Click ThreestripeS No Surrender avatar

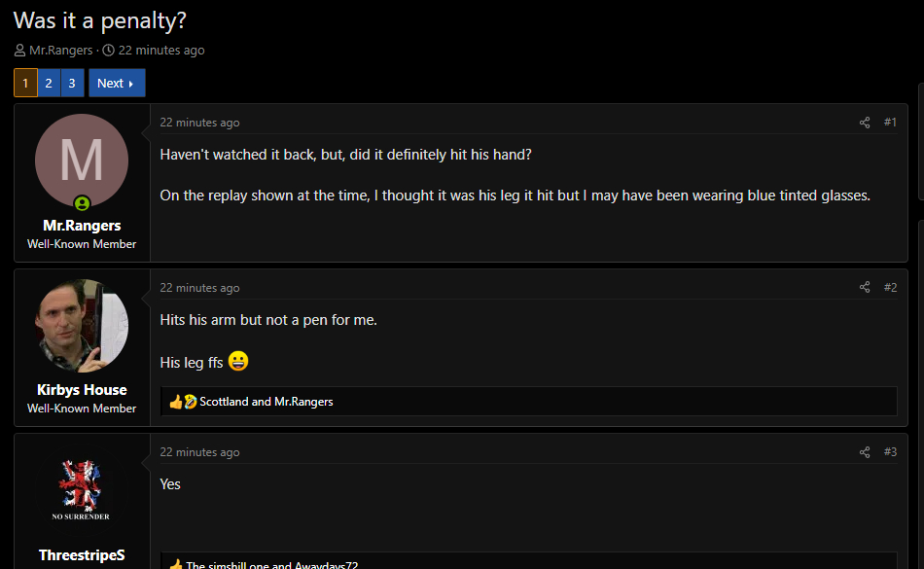(82, 490)
